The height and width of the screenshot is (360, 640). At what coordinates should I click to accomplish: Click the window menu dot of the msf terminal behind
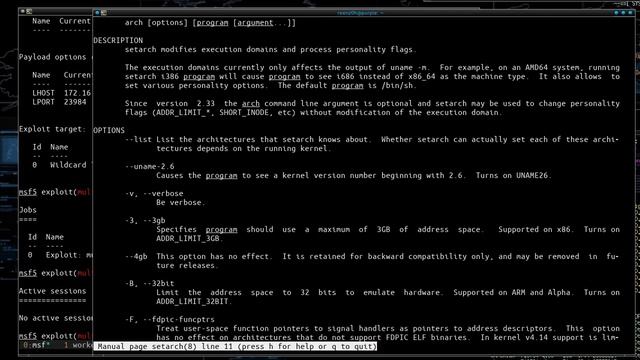tap(23, 11)
